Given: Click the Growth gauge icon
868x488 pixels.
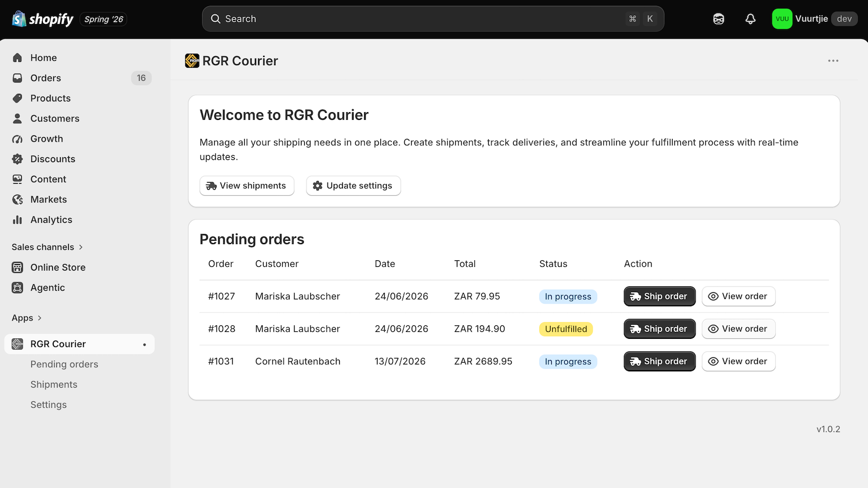Looking at the screenshot, I should pos(17,139).
